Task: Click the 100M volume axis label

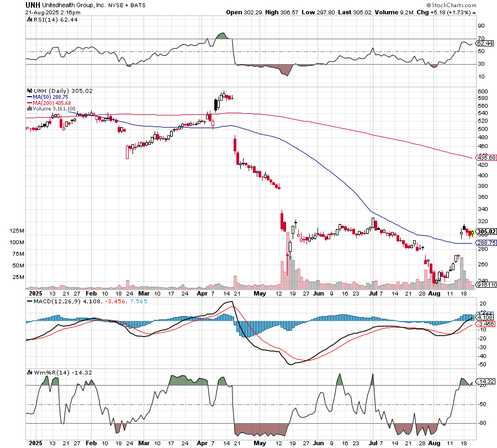Action: click(x=17, y=243)
